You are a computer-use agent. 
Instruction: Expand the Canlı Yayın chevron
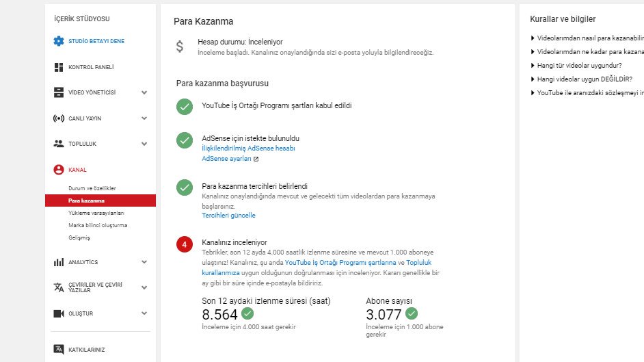coord(144,118)
